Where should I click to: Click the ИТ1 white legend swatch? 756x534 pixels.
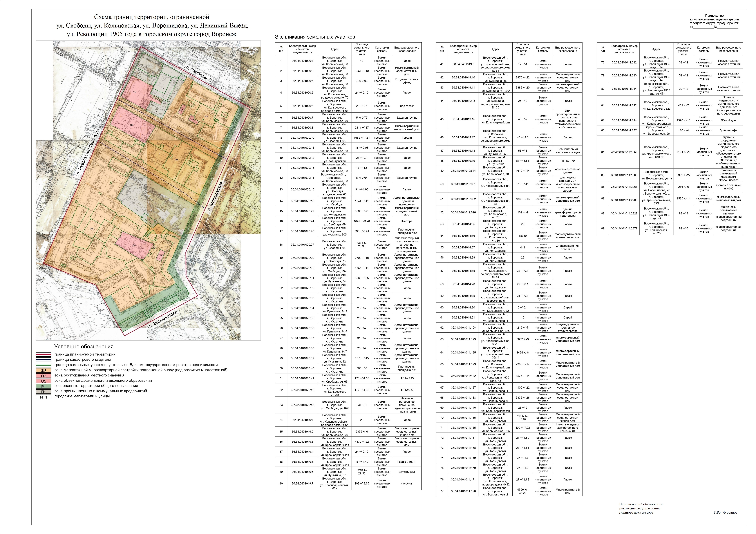click(x=43, y=397)
